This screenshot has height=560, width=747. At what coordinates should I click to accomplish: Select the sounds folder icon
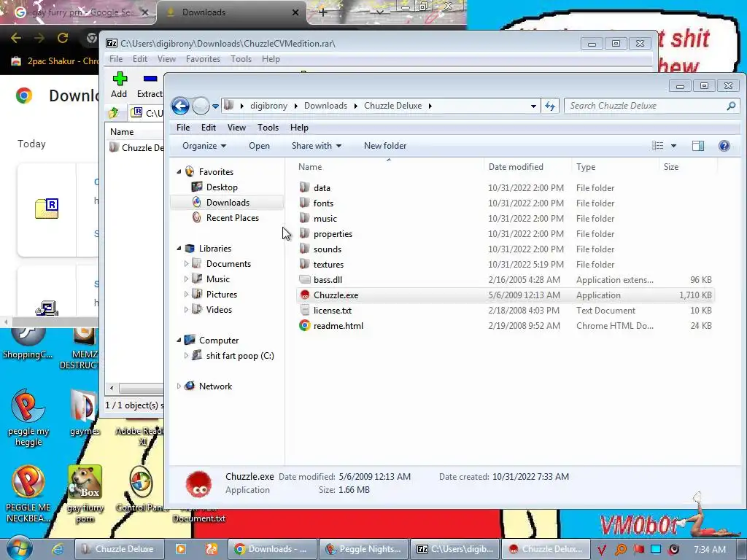pyautogui.click(x=304, y=249)
